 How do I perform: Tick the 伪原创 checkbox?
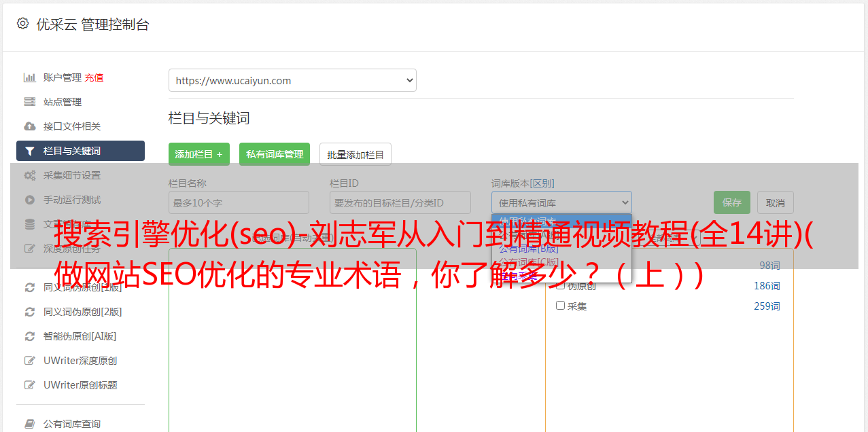coord(561,285)
